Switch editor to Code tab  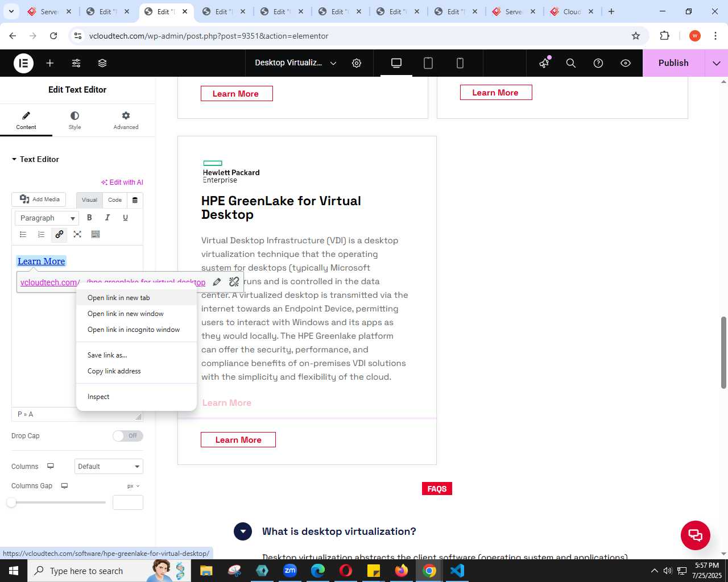click(x=115, y=200)
